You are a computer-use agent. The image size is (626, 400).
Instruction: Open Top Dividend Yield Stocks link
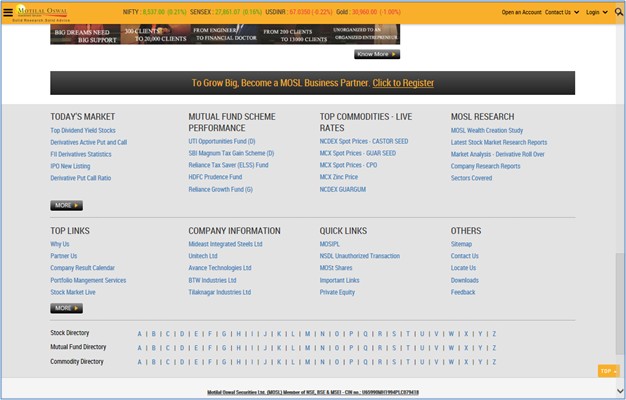click(83, 131)
